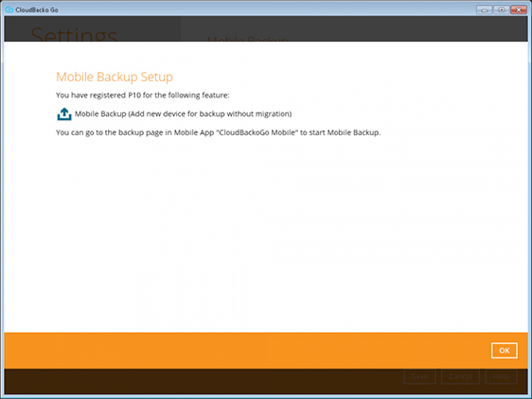Click the CloudBacko Go logo in title bar
This screenshot has width=532, height=399.
click(9, 9)
